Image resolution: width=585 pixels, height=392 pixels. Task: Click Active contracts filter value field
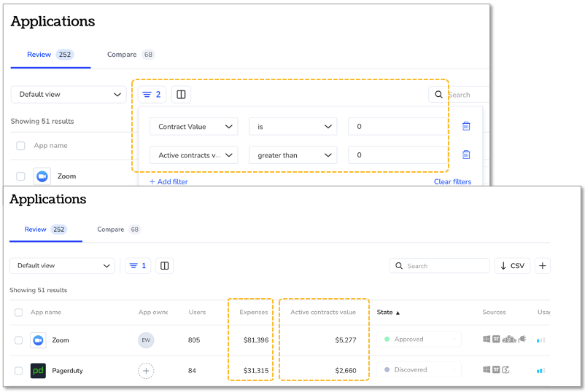(398, 155)
